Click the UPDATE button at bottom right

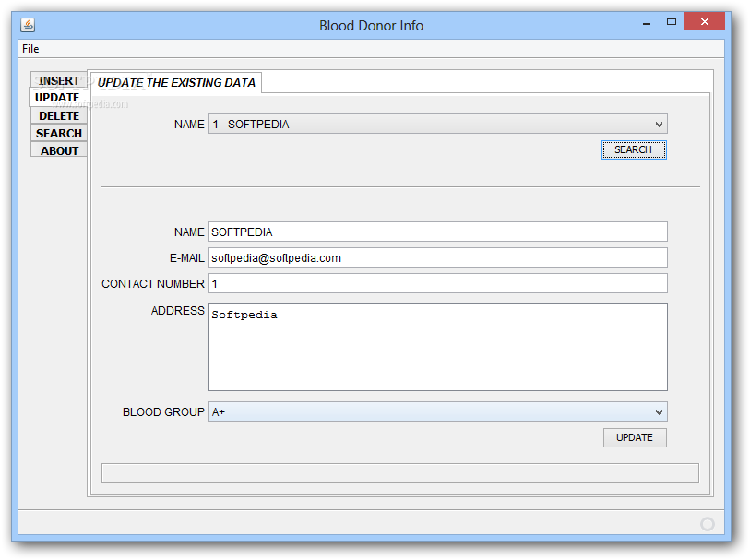(635, 437)
